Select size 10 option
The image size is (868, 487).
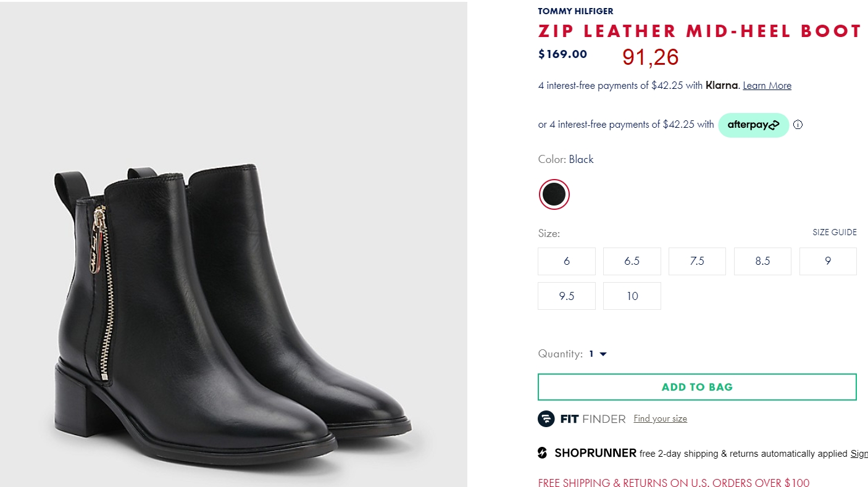[632, 296]
